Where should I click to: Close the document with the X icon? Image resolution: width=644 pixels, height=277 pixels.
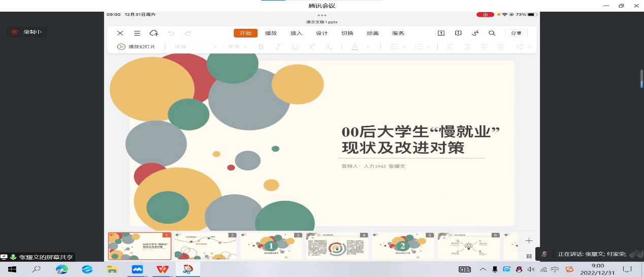click(120, 33)
